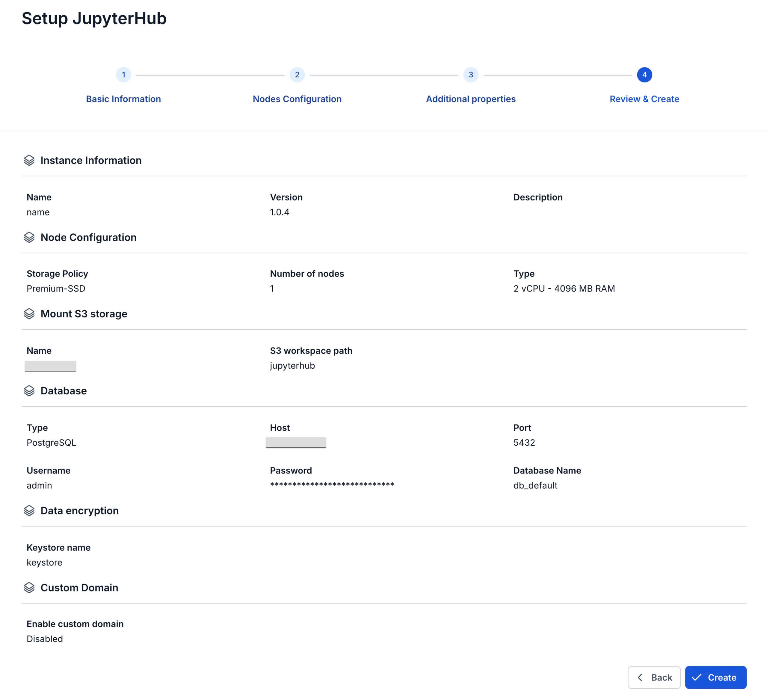
Task: Click the Data encryption heading
Action: click(80, 511)
